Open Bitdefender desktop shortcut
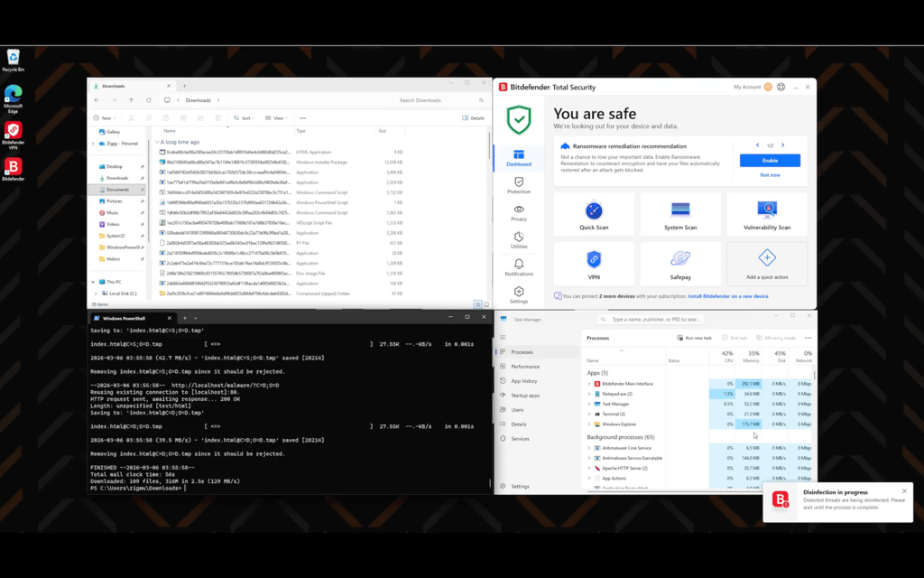924x578 pixels. (x=13, y=169)
